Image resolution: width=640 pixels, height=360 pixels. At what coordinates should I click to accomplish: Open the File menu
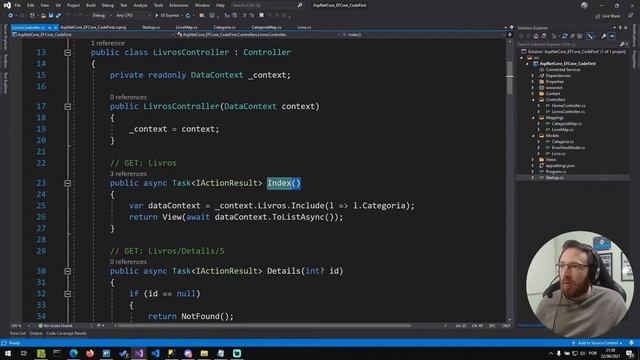[18, 5]
